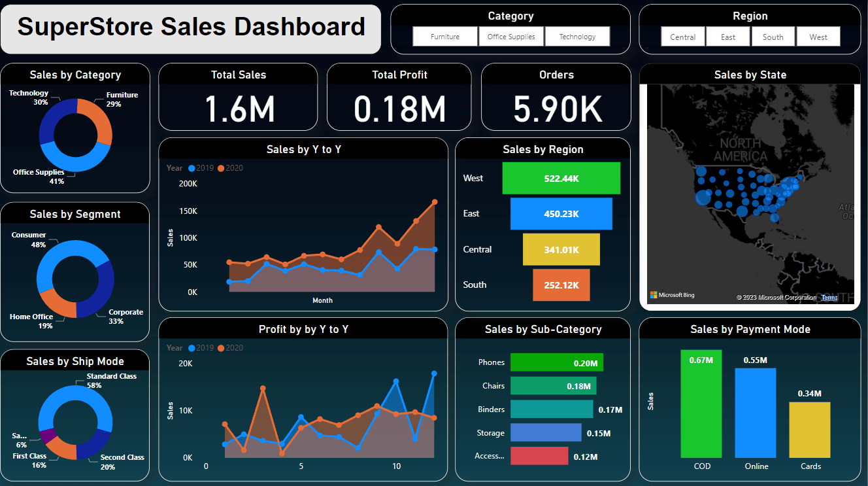
Task: Select the orange South bar in Sales by Region
Action: 561,285
